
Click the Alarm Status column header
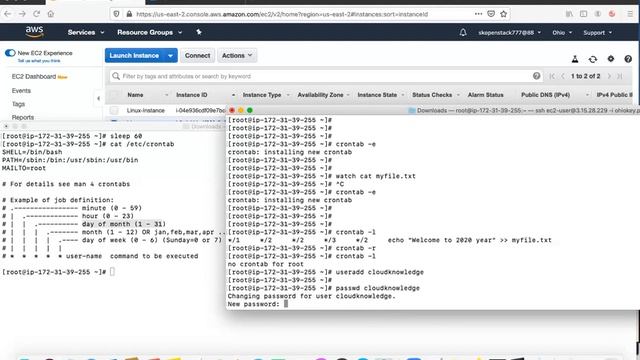pos(485,95)
